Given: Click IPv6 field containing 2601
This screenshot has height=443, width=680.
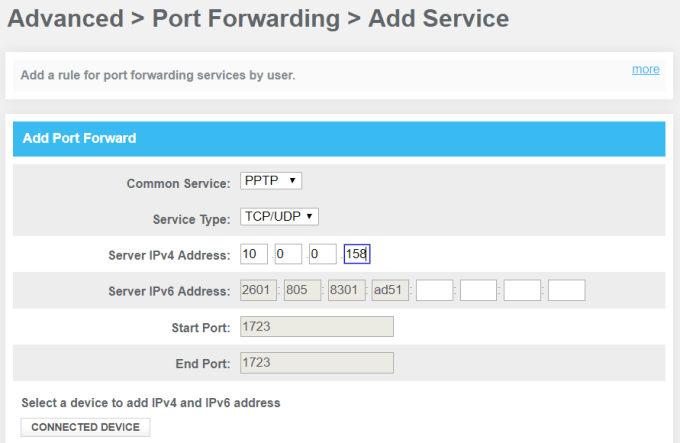Looking at the screenshot, I should click(258, 291).
